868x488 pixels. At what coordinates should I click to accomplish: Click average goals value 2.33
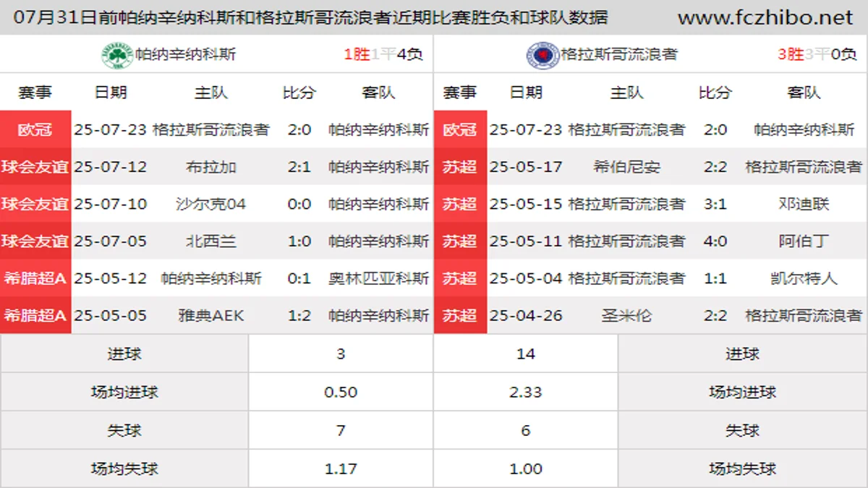pyautogui.click(x=526, y=392)
